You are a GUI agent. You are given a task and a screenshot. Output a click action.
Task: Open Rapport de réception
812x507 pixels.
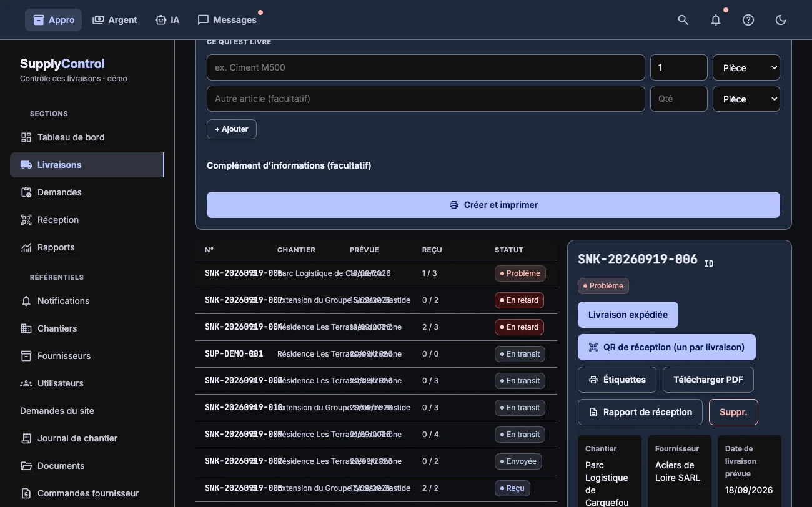coord(640,412)
